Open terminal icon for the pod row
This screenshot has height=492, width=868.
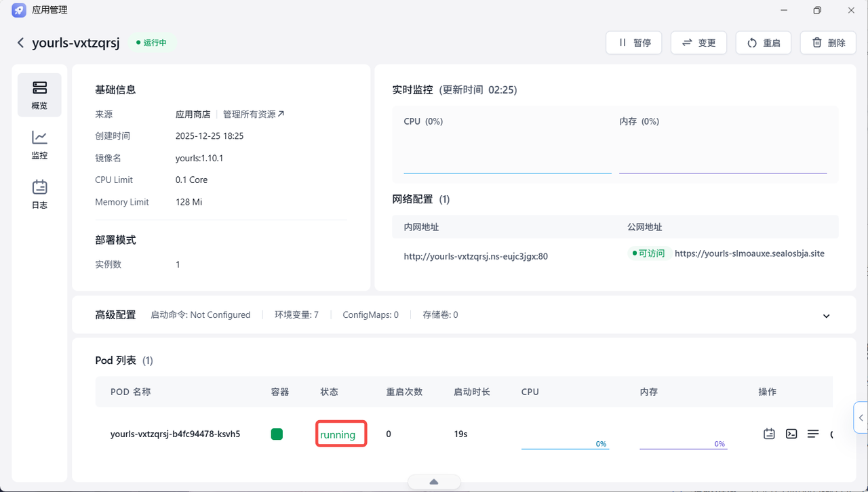tap(791, 434)
